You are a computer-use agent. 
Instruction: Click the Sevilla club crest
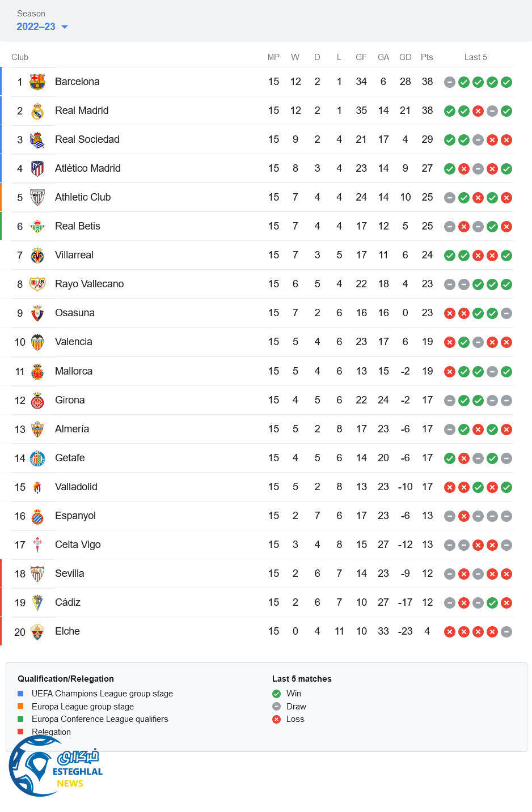pos(37,574)
